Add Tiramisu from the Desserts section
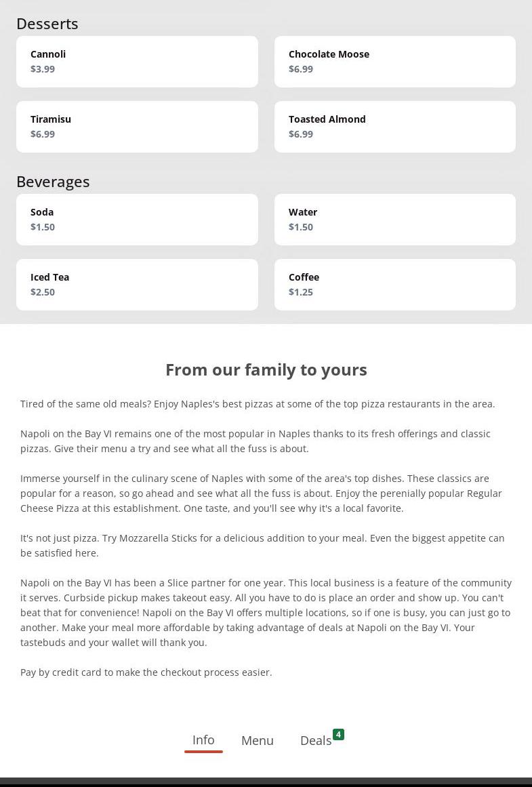532x787 pixels. coord(137,127)
